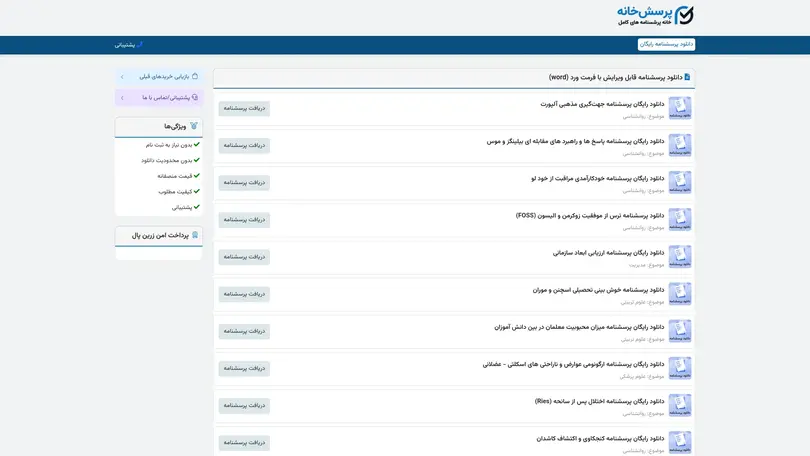This screenshot has width=810, height=456.
Task: Click the headset icon in پشتیبانی/تماس با ما
Action: point(195,97)
